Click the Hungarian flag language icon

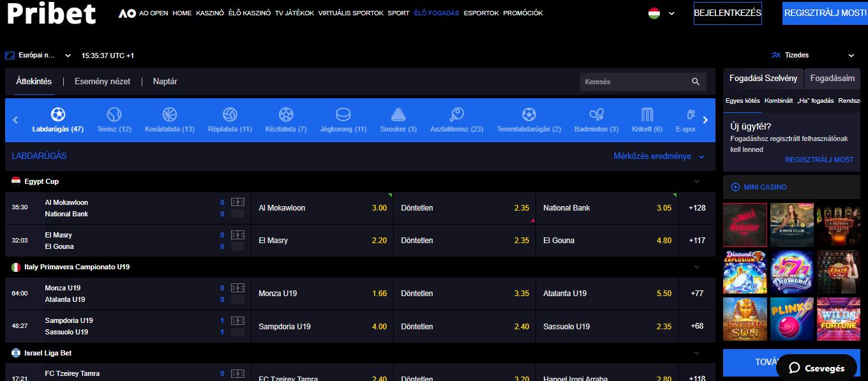654,13
